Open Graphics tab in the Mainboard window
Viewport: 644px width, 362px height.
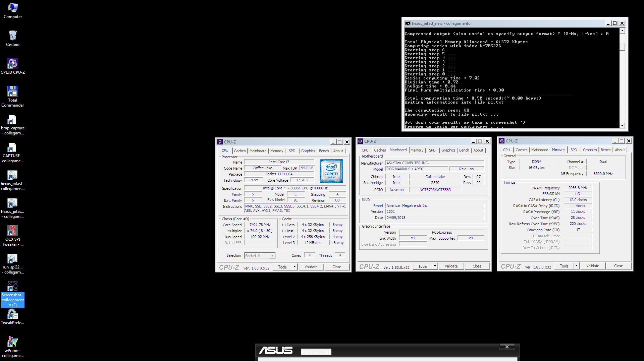tap(448, 150)
